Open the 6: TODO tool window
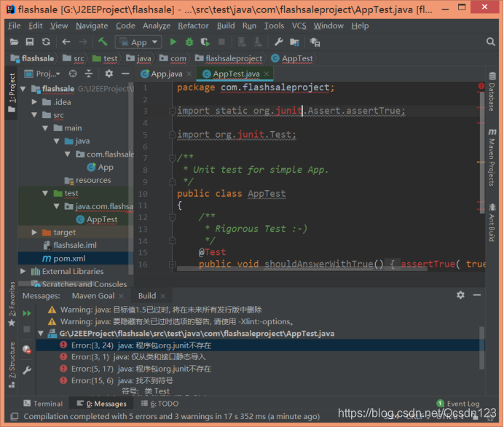Image resolution: width=504 pixels, height=427 pixels. [160, 404]
